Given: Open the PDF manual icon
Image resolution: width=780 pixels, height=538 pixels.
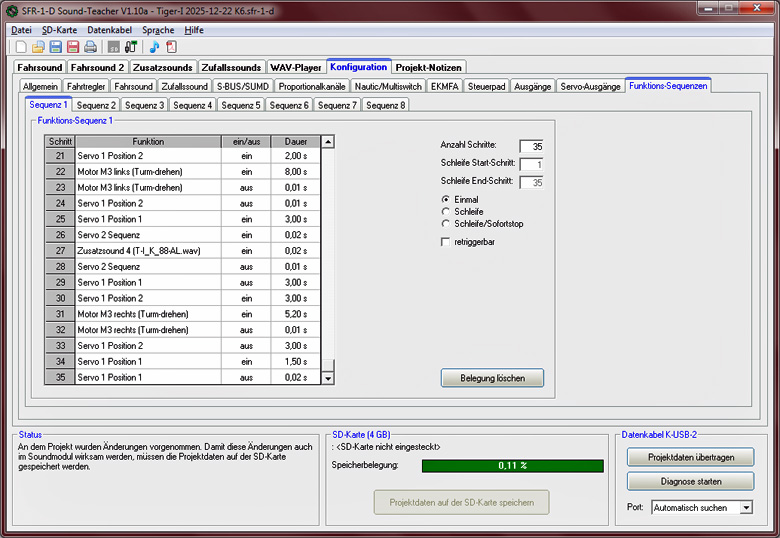Looking at the screenshot, I should tap(171, 47).
